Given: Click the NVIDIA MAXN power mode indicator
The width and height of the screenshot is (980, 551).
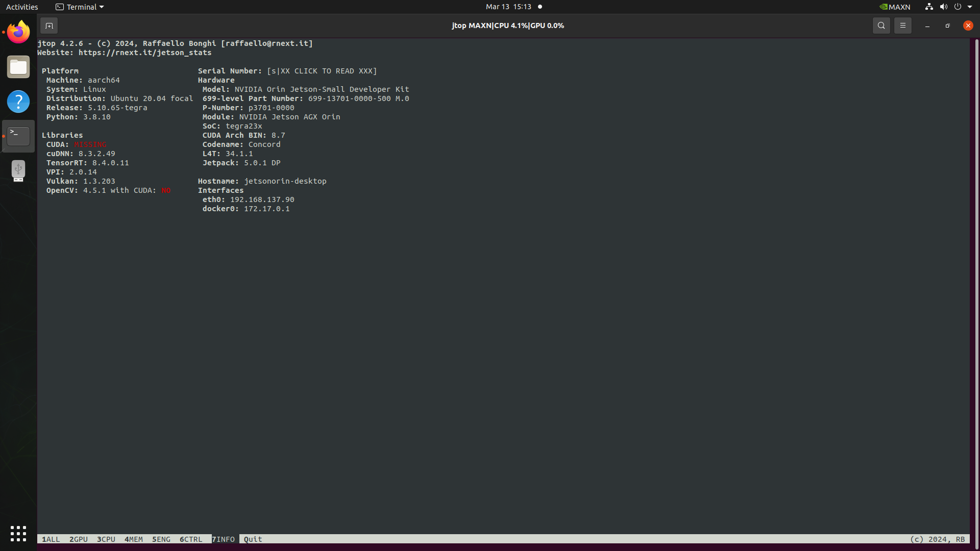Looking at the screenshot, I should (895, 7).
